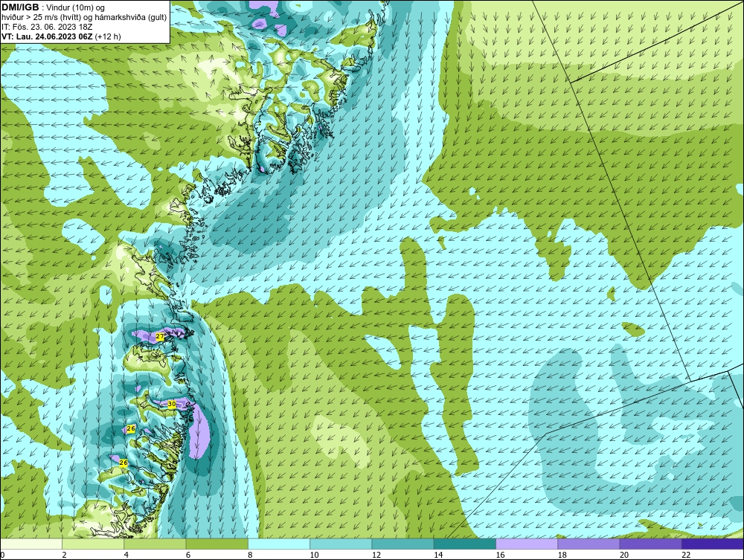Click the yellow 30 gust marker
The width and height of the screenshot is (744, 560).
point(173,404)
